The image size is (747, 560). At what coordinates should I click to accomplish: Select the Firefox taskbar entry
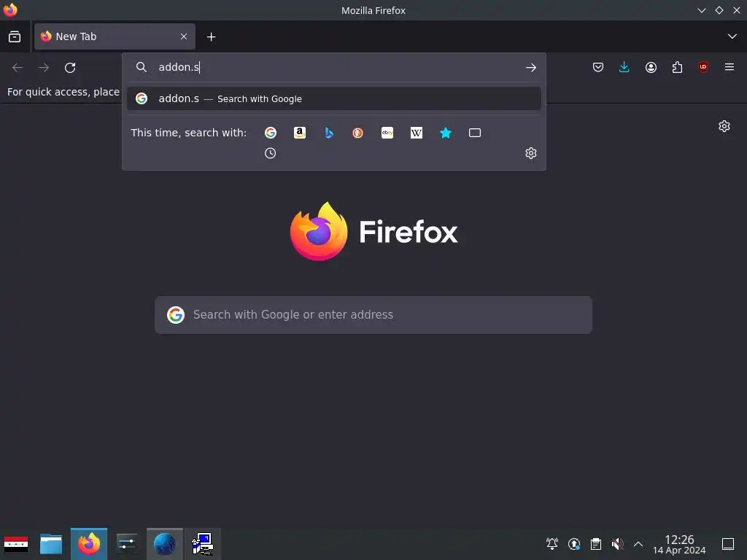click(x=89, y=544)
